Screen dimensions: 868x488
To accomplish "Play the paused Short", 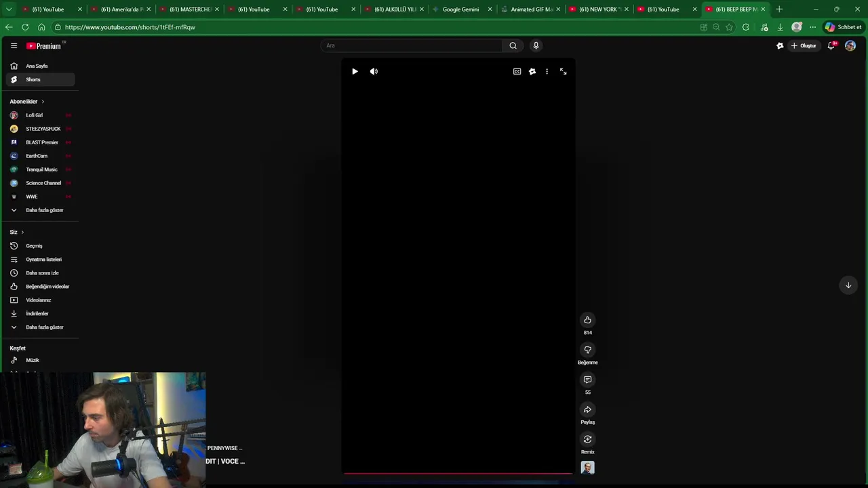I will 355,71.
